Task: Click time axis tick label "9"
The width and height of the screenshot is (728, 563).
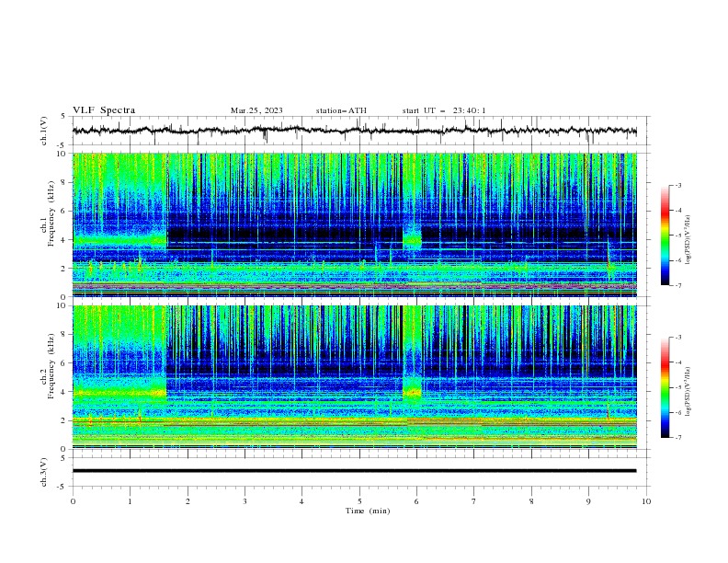Action: (x=588, y=501)
